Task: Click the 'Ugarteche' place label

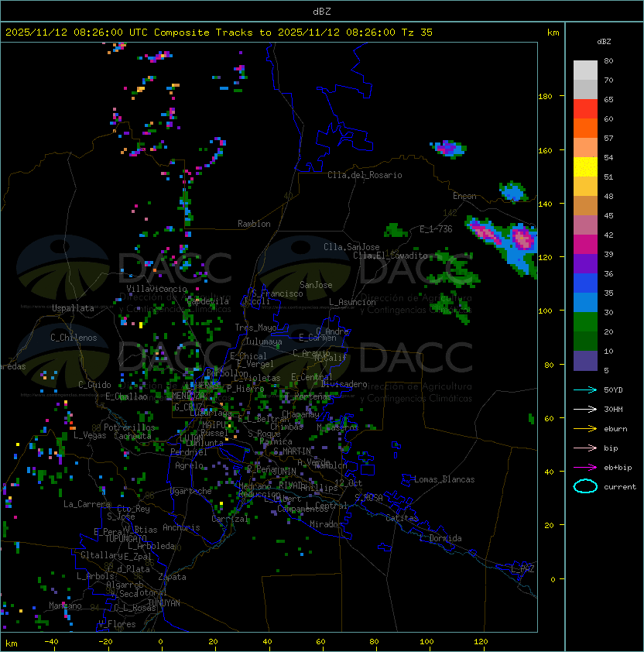Action: click(x=191, y=491)
